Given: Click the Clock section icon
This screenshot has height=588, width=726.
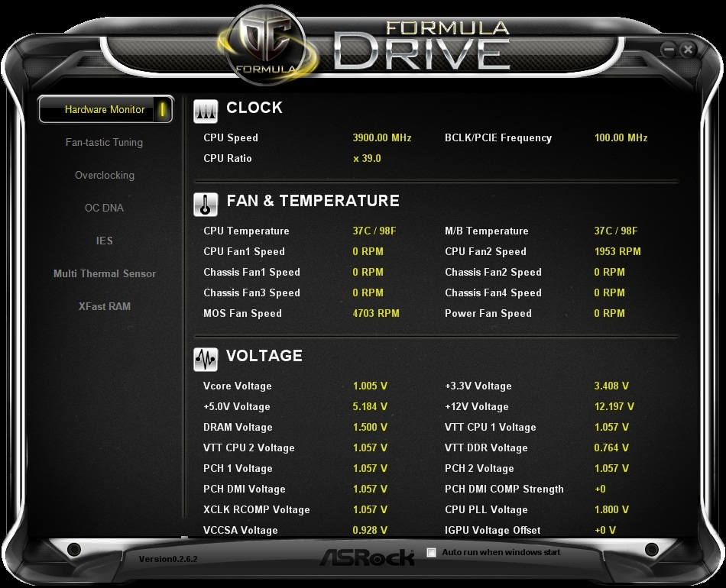Looking at the screenshot, I should point(206,111).
